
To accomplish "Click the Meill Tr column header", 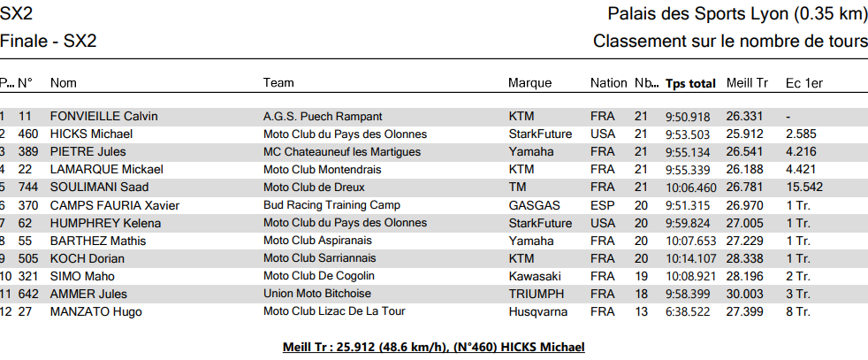I will [747, 83].
